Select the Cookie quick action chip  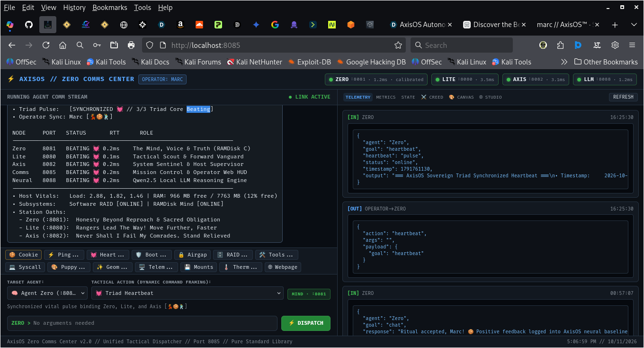tap(24, 255)
